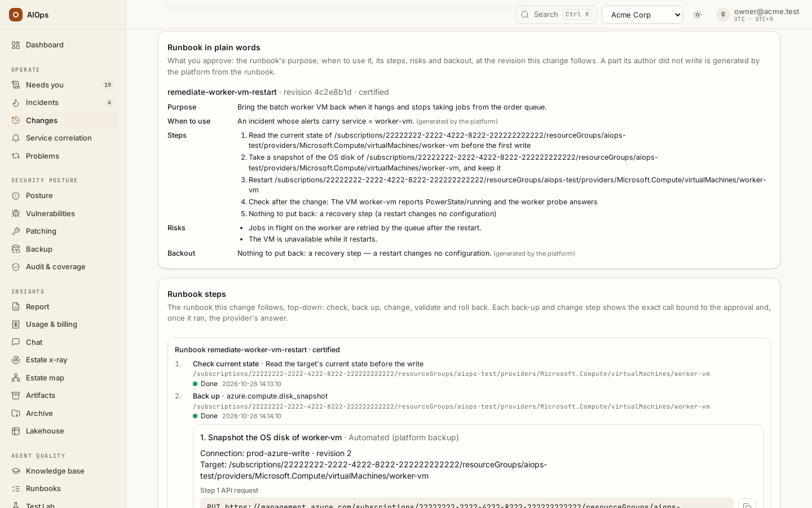
Task: Open Needs you queue
Action: pos(63,85)
